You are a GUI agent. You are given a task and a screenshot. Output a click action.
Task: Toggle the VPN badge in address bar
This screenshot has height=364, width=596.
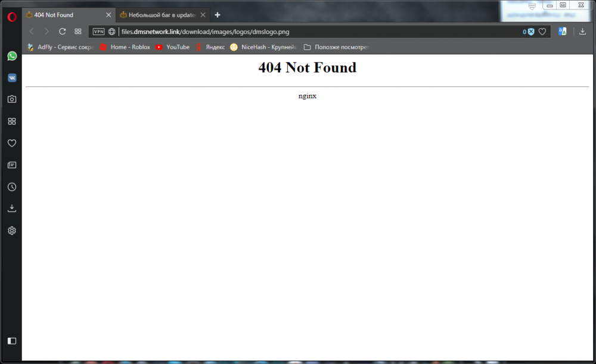pos(99,32)
